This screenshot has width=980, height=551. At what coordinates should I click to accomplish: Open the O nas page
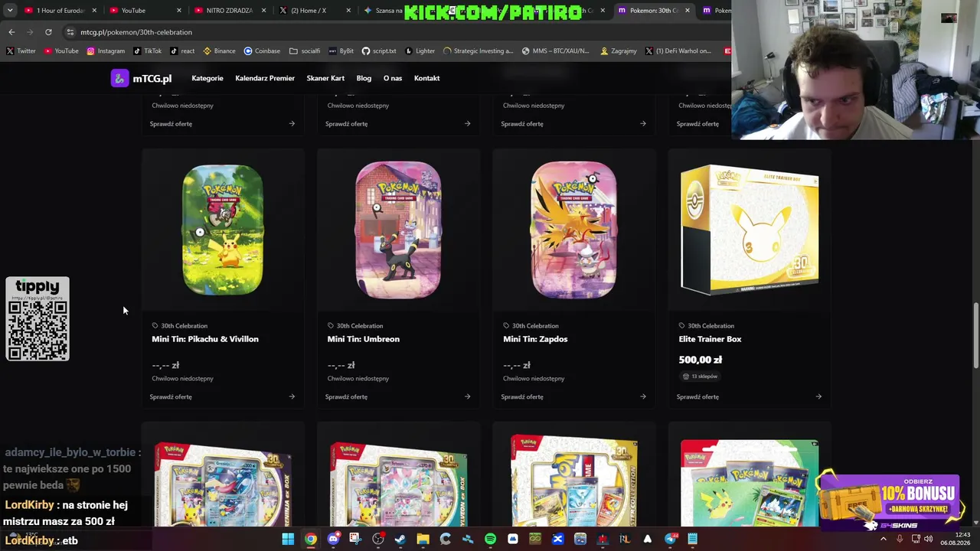(x=393, y=78)
